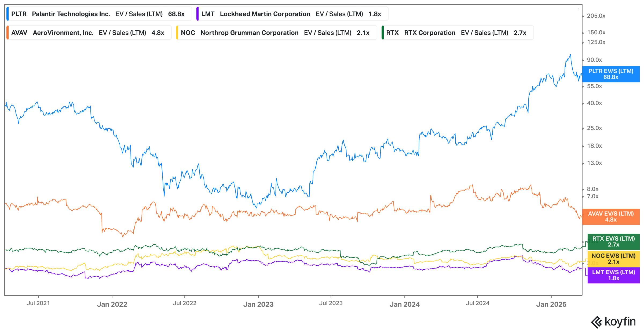Click the Jan 2025 date label

tap(551, 304)
